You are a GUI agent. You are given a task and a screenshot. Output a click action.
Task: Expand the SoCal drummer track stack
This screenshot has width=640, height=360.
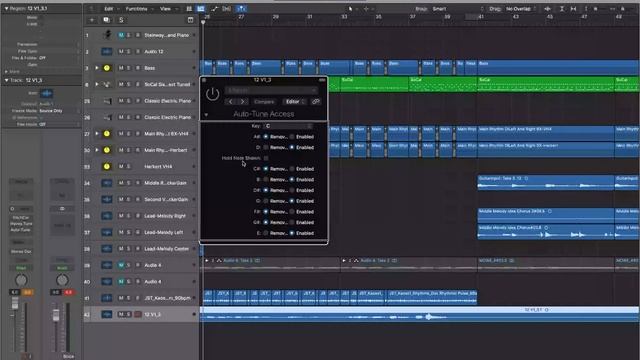[x=97, y=84]
